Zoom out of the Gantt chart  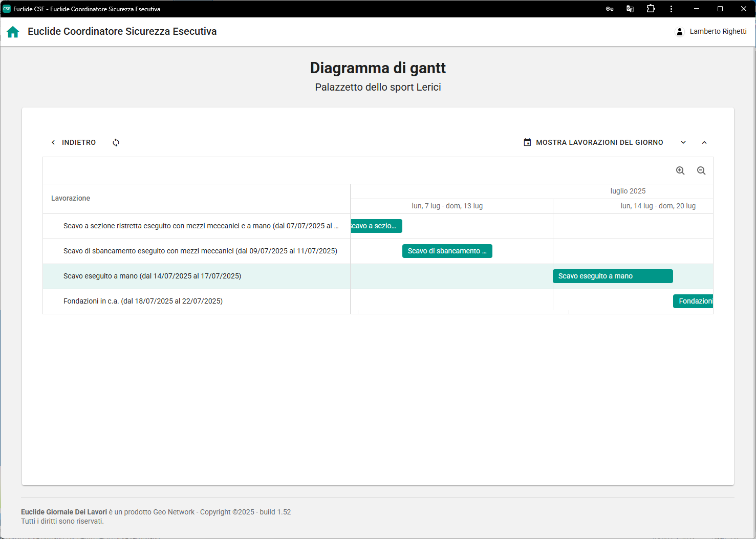click(701, 171)
